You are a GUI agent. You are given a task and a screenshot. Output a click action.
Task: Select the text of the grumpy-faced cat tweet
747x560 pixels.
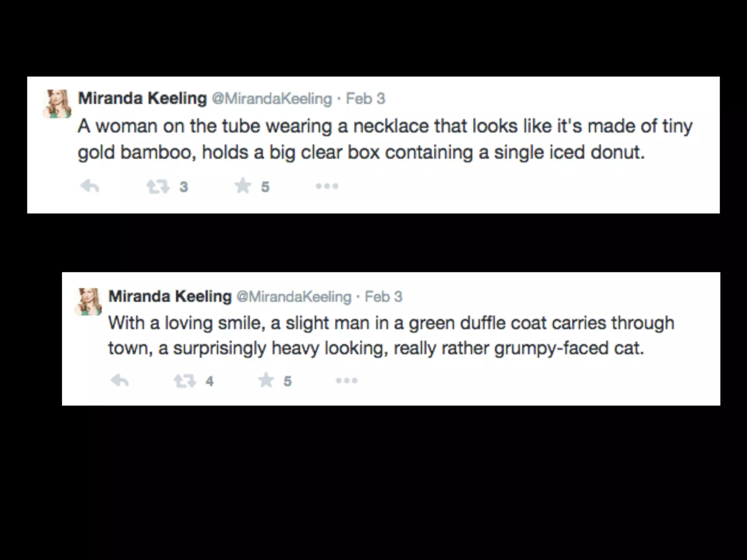(x=391, y=335)
